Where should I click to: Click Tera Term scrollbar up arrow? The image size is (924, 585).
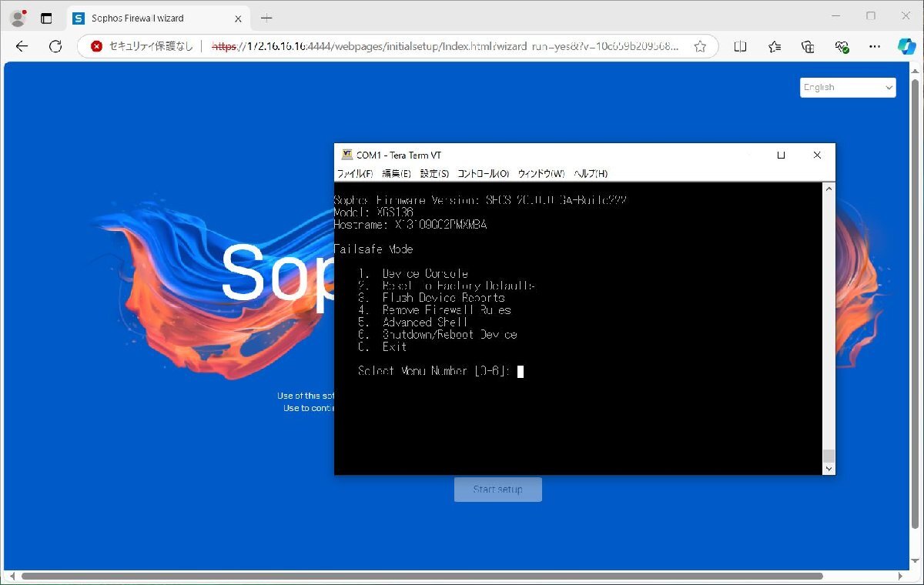coord(829,189)
